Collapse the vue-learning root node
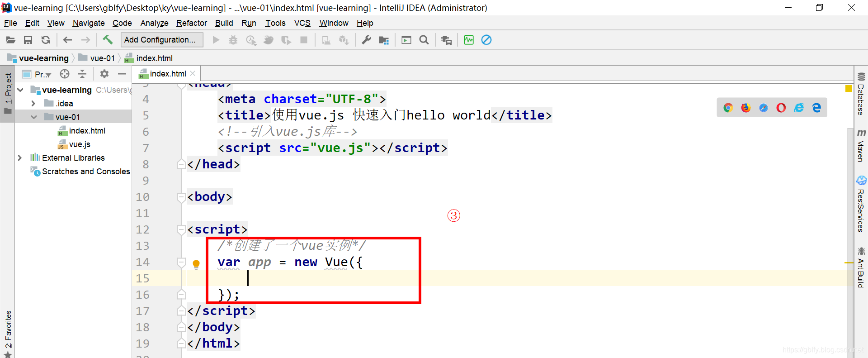 (x=20, y=90)
